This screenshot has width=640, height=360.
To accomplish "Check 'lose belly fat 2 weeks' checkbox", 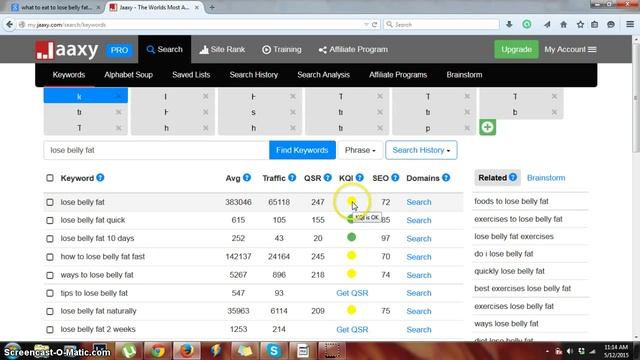I will click(x=50, y=329).
